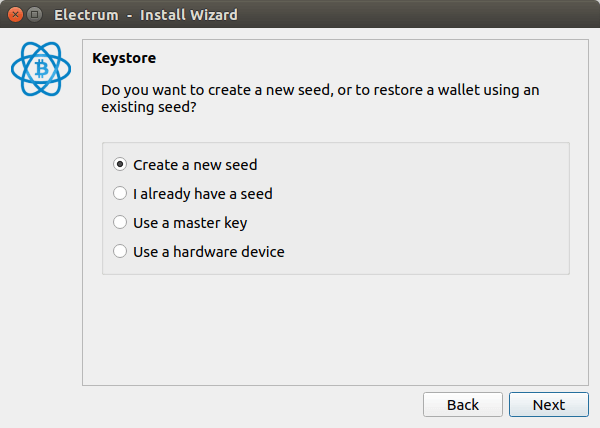Select the "Create a new seed" radio button
The height and width of the screenshot is (428, 600).
[121, 165]
